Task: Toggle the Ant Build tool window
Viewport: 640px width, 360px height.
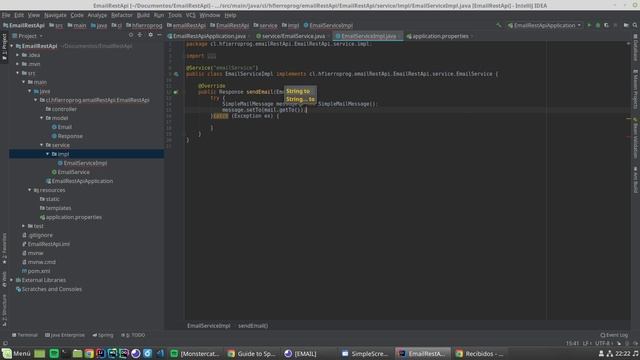Action: click(636, 180)
